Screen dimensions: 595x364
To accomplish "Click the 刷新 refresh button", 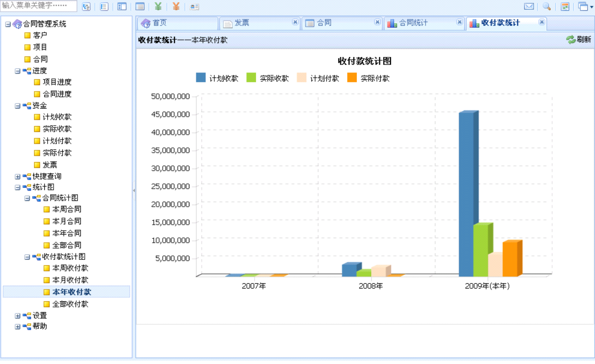I will (x=578, y=39).
